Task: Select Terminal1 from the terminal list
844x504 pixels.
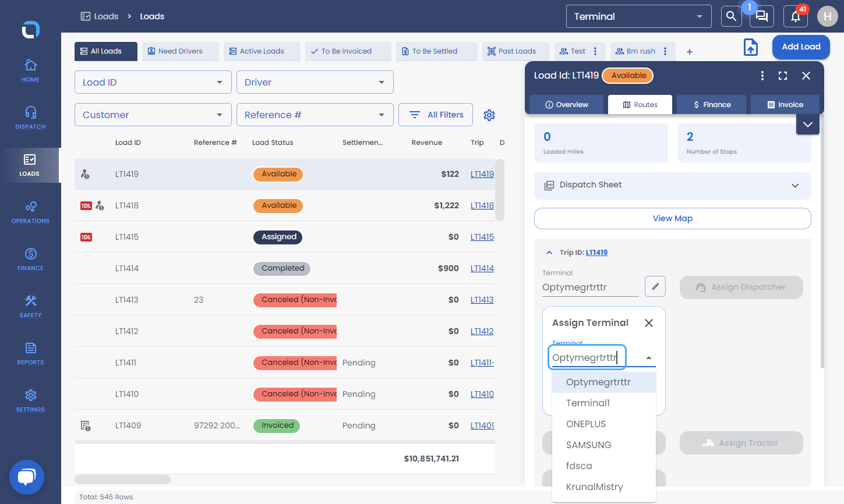Action: pos(603,403)
